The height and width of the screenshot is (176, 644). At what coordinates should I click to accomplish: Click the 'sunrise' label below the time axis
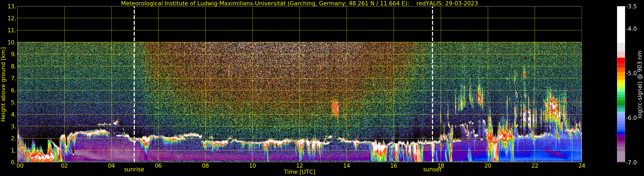pos(134,169)
